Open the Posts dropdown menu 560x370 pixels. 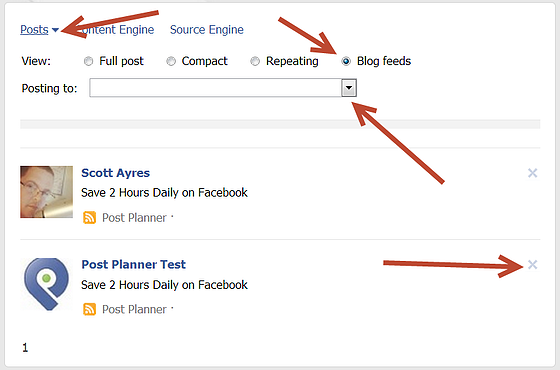coord(39,30)
